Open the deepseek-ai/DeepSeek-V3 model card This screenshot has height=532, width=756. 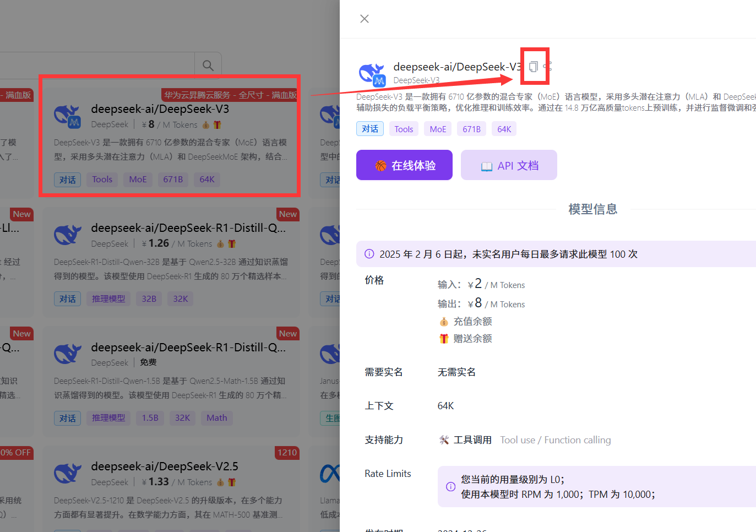click(x=160, y=109)
